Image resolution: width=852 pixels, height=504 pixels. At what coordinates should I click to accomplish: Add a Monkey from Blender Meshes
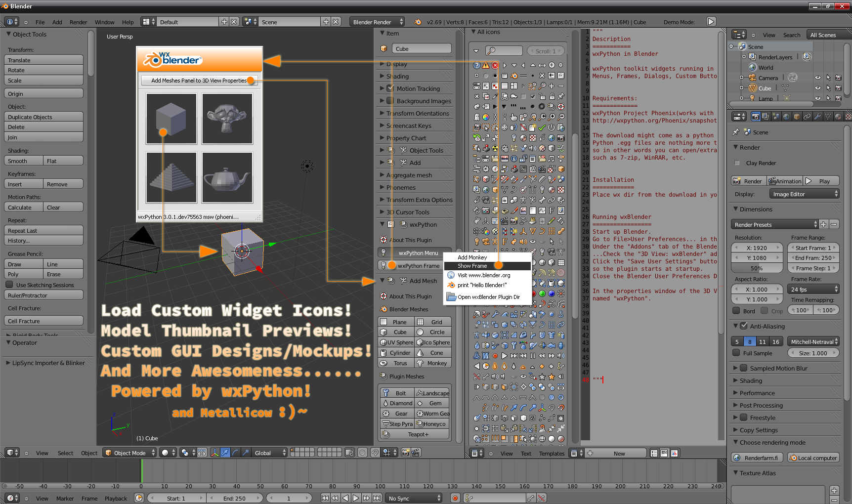point(433,363)
